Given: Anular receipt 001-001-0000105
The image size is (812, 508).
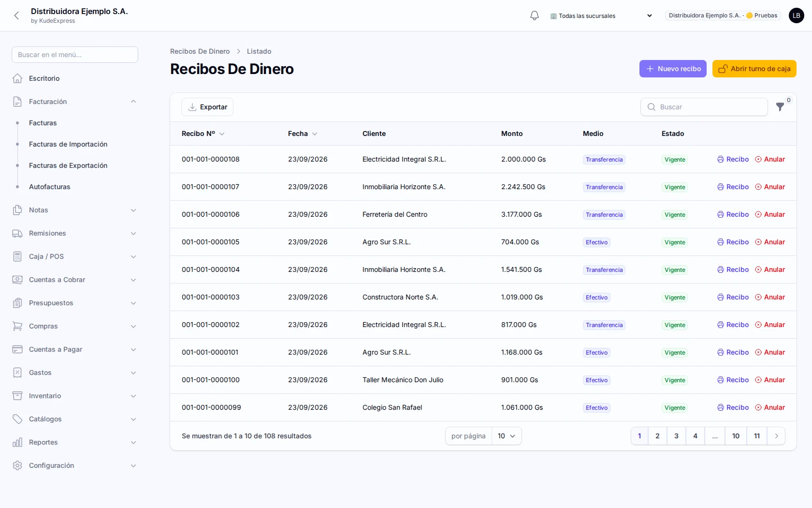Looking at the screenshot, I should (770, 242).
